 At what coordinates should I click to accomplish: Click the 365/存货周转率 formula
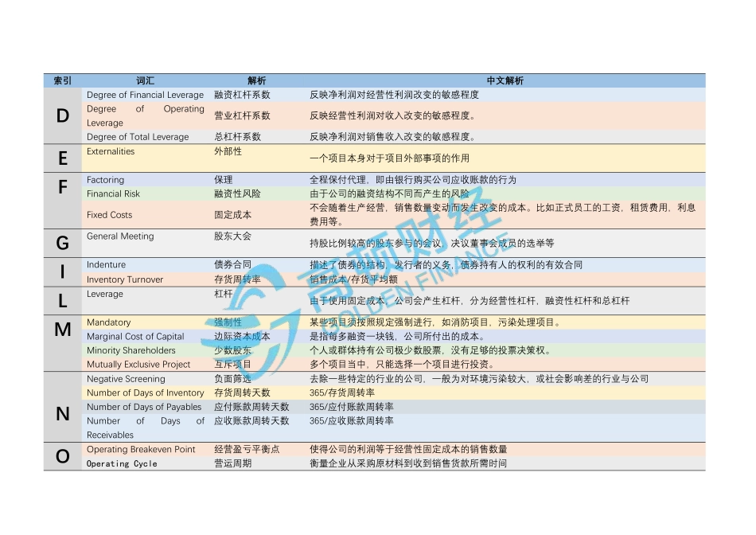click(342, 393)
